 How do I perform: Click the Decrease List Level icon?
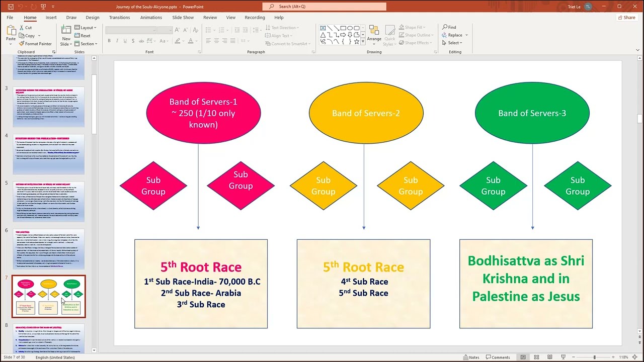pyautogui.click(x=236, y=30)
